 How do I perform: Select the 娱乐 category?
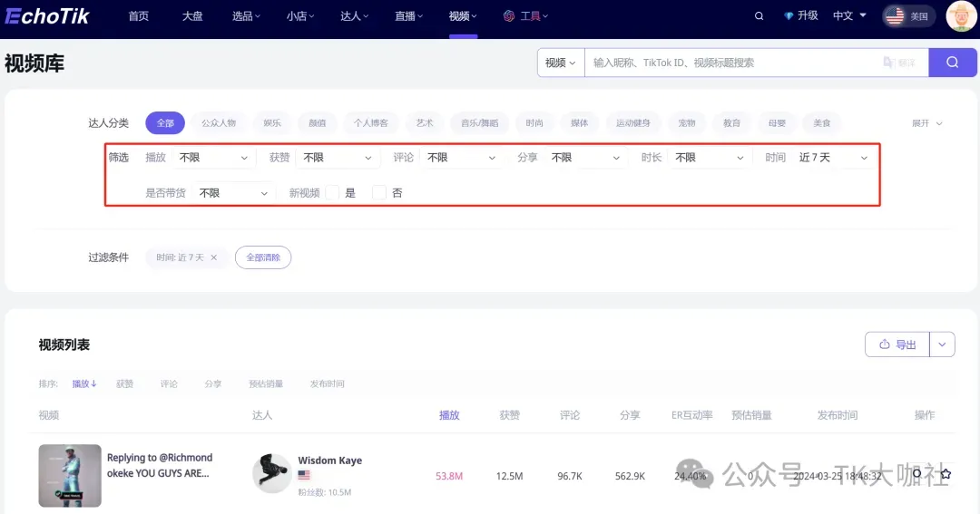point(272,123)
